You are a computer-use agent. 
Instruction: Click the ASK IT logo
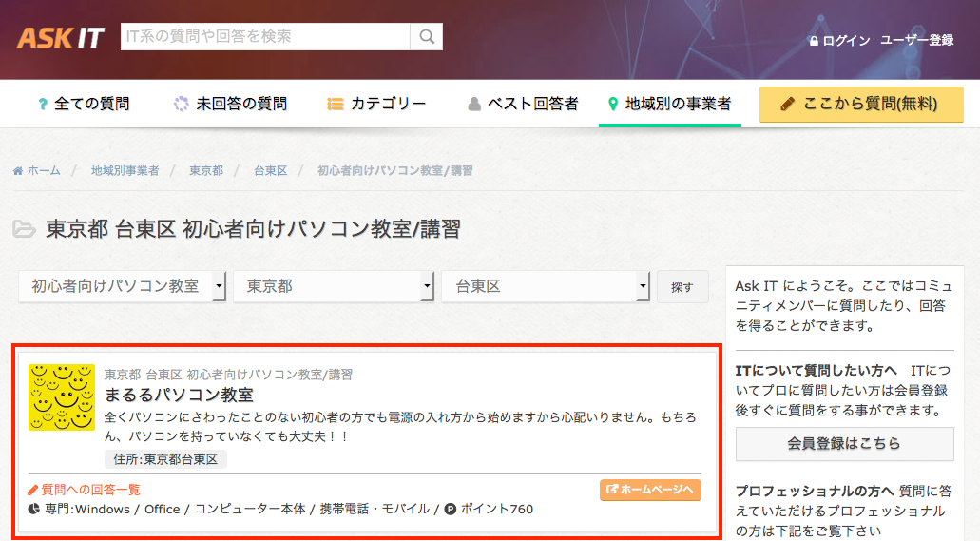point(61,38)
